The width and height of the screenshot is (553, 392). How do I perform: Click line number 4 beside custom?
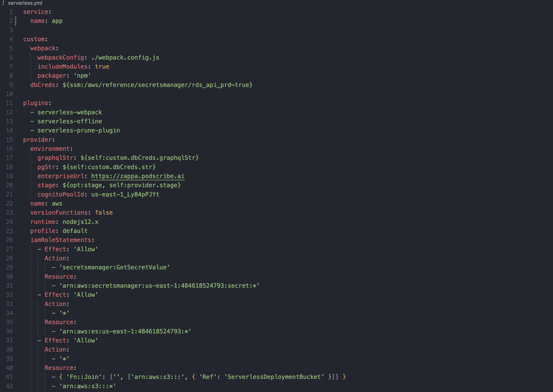point(11,39)
